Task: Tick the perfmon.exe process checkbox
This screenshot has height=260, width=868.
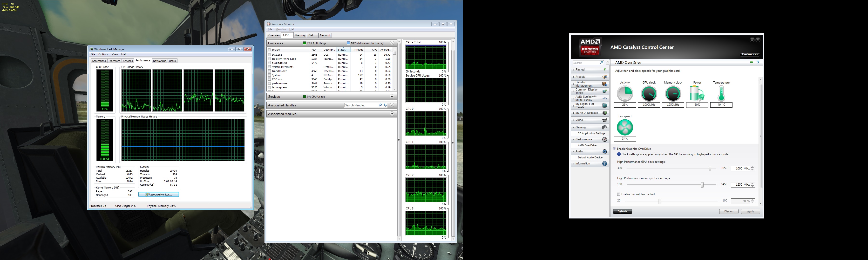Action: (269, 83)
